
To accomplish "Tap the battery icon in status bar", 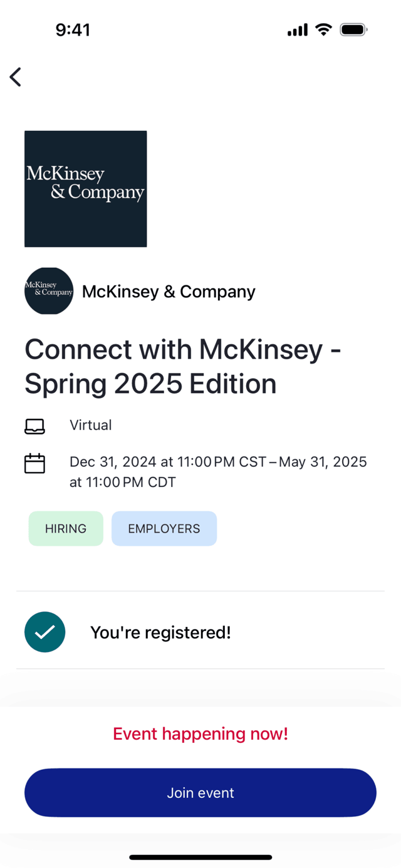I will tap(353, 29).
